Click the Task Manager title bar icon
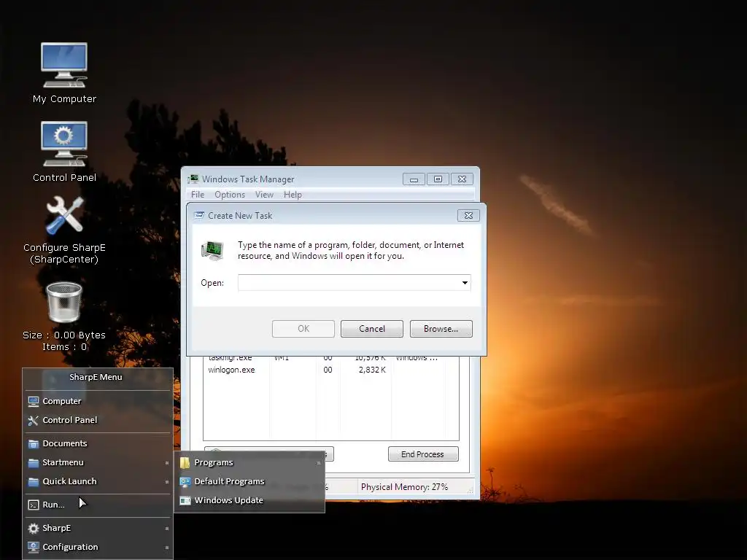This screenshot has height=560, width=747. point(193,179)
